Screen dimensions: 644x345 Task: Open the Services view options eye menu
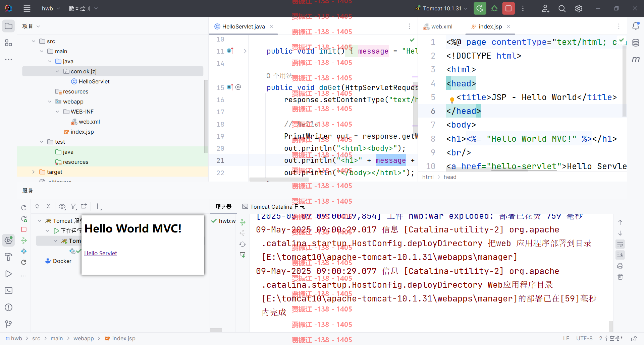point(62,206)
